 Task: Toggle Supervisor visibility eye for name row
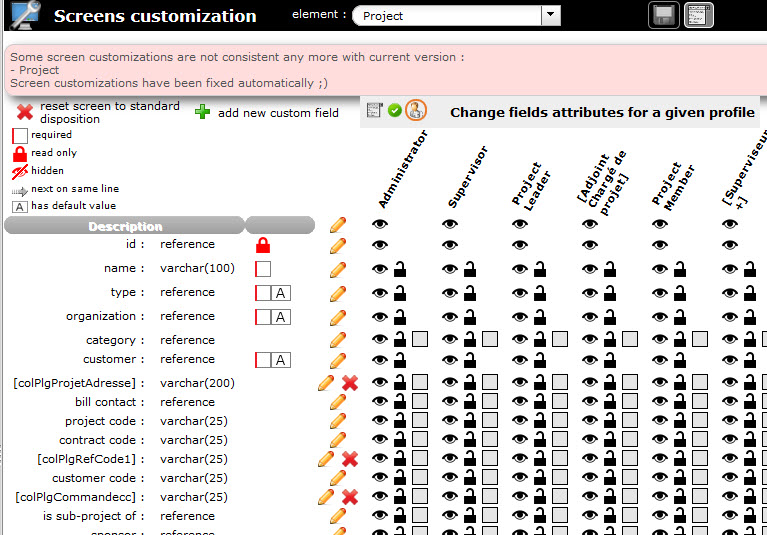pyautogui.click(x=450, y=269)
